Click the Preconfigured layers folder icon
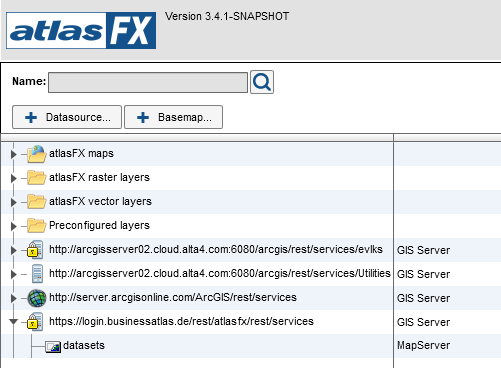 pos(36,226)
